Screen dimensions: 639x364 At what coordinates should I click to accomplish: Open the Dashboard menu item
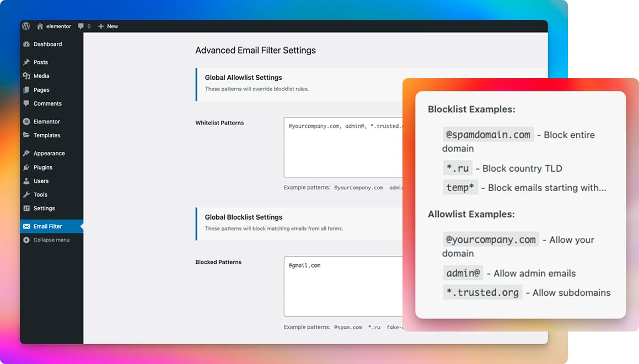(47, 44)
